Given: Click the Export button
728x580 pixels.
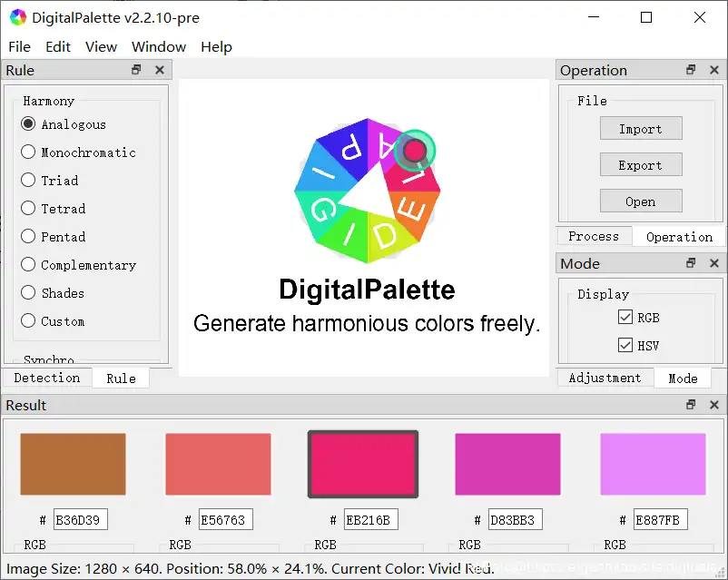Looking at the screenshot, I should (x=640, y=165).
